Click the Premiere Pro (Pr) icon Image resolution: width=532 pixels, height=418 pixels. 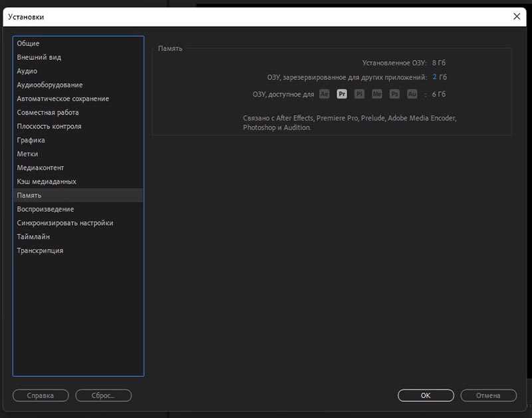[342, 95]
